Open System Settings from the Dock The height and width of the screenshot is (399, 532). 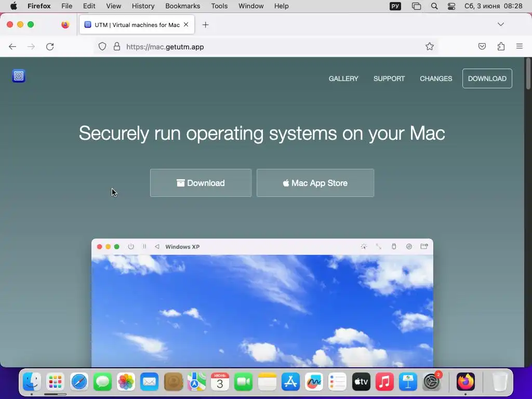coord(432,382)
